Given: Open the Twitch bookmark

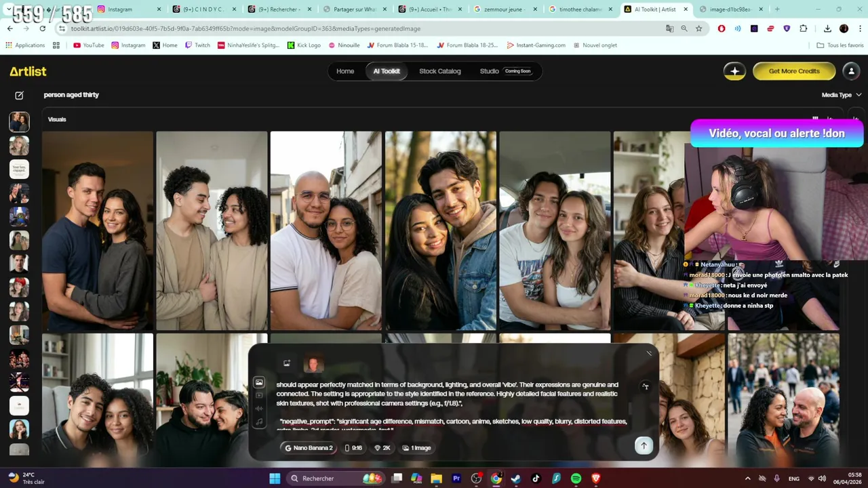Looking at the screenshot, I should pos(197,45).
